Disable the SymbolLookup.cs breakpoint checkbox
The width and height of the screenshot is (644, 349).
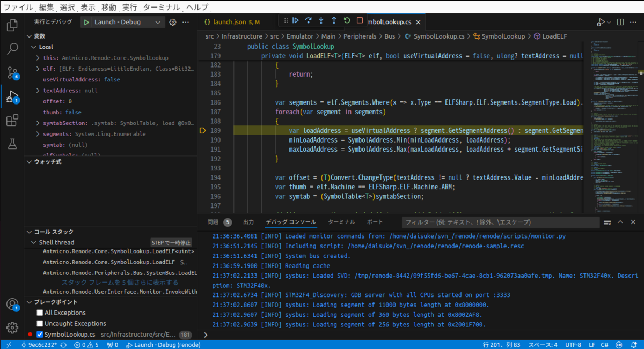click(x=40, y=335)
